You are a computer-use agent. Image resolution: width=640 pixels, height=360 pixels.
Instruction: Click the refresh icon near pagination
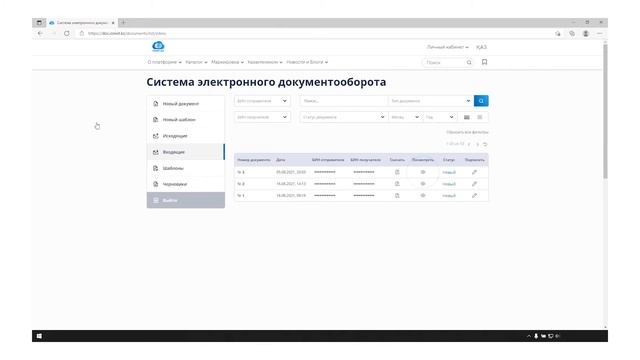485,144
